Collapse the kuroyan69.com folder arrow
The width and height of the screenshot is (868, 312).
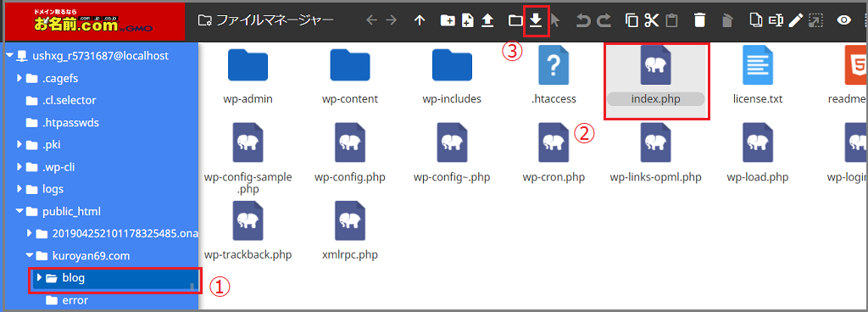pyautogui.click(x=30, y=255)
